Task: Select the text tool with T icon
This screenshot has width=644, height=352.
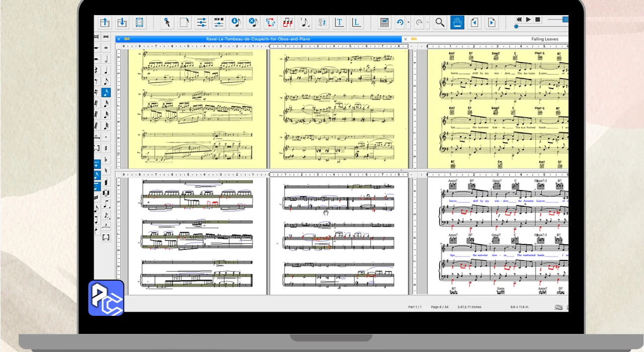Action: tap(339, 22)
